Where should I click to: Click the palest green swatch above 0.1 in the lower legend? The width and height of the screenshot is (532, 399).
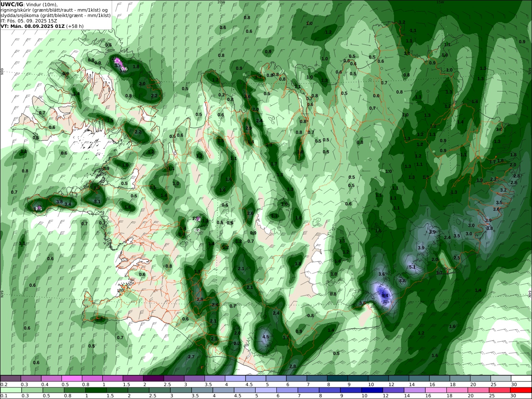10,390
